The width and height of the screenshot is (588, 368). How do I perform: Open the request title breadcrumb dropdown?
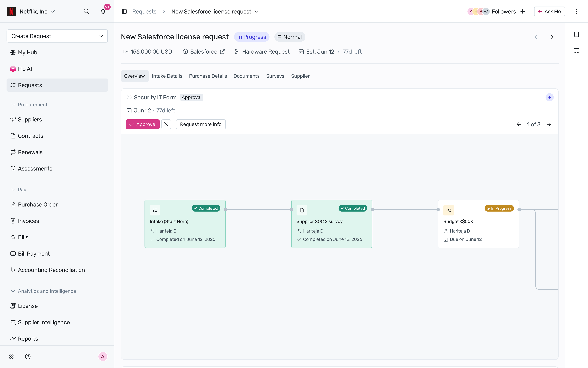(x=257, y=11)
